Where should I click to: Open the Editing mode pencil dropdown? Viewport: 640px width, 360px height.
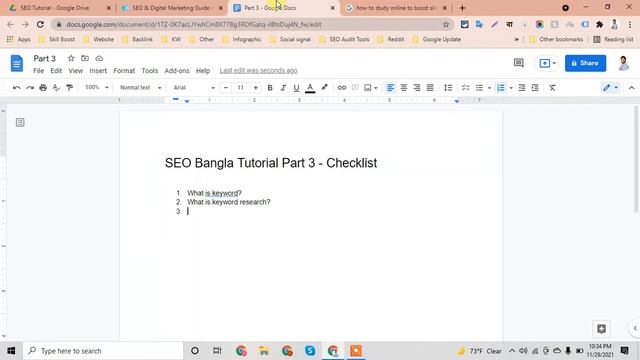(610, 87)
